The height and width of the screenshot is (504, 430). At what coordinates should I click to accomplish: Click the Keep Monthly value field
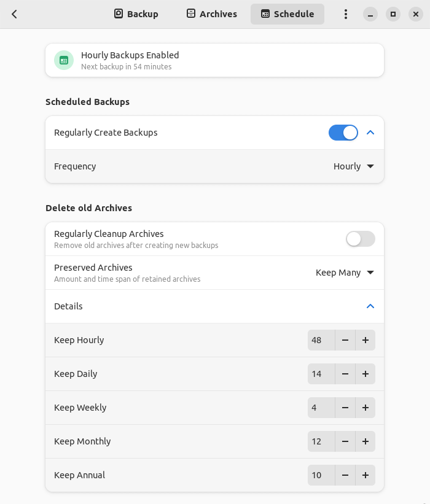coord(321,441)
